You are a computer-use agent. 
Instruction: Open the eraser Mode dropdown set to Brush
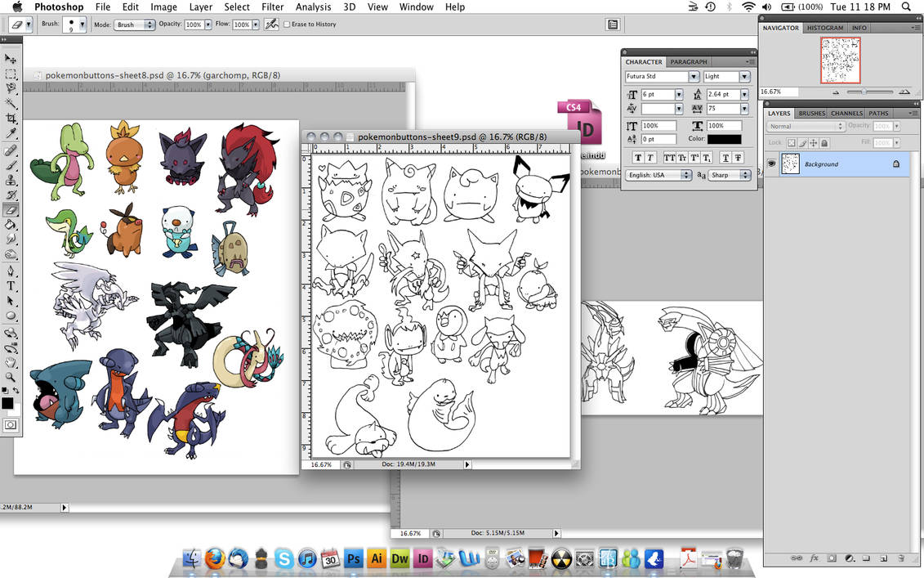pyautogui.click(x=134, y=25)
